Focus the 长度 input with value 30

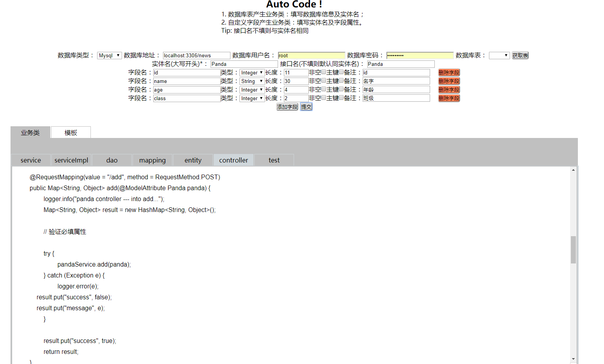coord(296,81)
